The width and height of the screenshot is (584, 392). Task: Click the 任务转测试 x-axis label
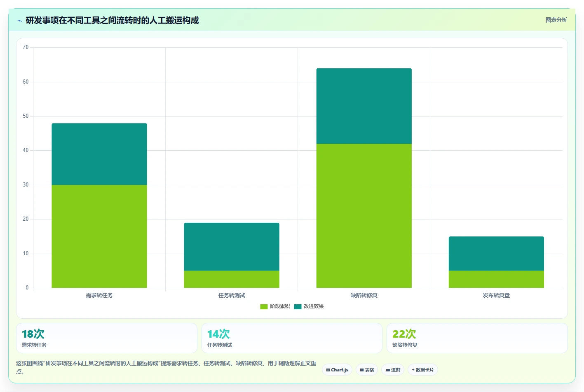pyautogui.click(x=232, y=295)
